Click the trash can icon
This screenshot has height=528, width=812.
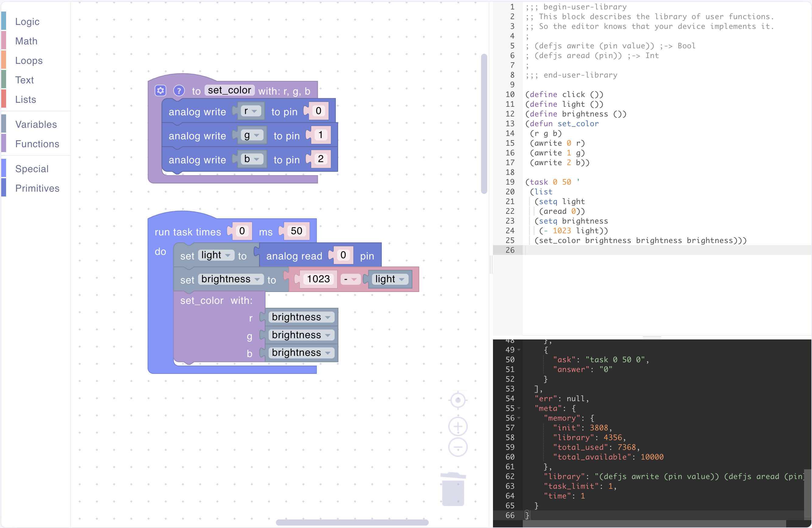point(453,489)
